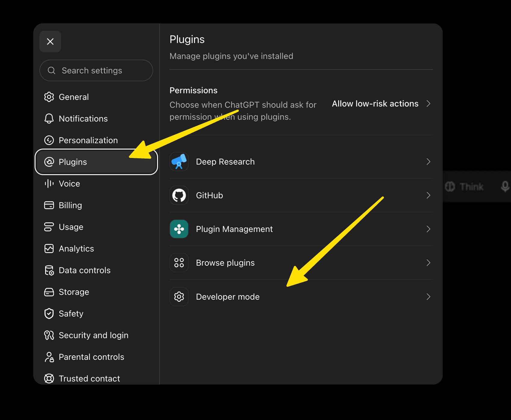
Task: Click the Data controls database icon
Action: tap(49, 270)
